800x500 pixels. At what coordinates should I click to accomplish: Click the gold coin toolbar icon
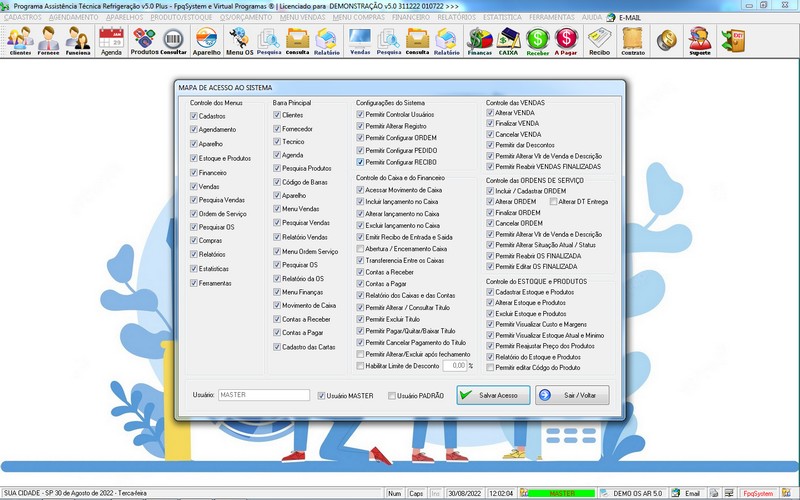(x=666, y=40)
